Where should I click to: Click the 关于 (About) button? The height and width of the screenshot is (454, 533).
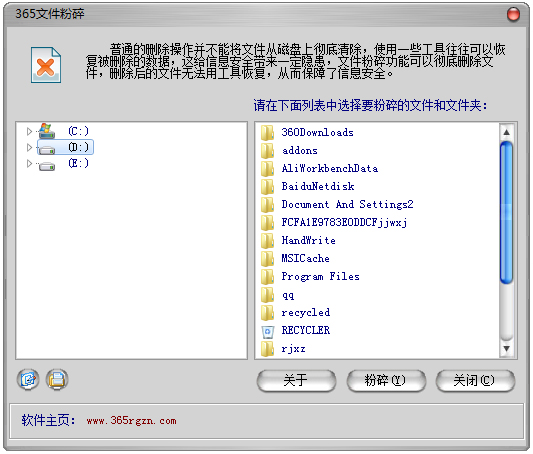click(296, 381)
